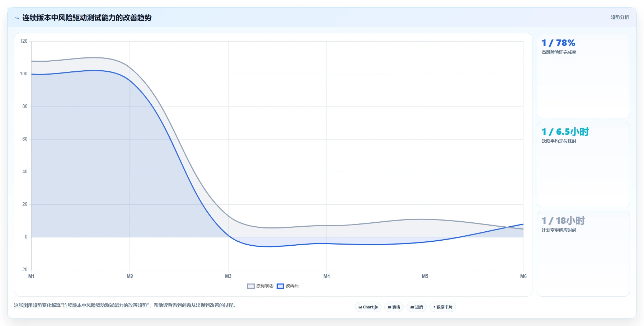Click the 改善后 blue legend swatch
The image size is (644, 326).
280,286
